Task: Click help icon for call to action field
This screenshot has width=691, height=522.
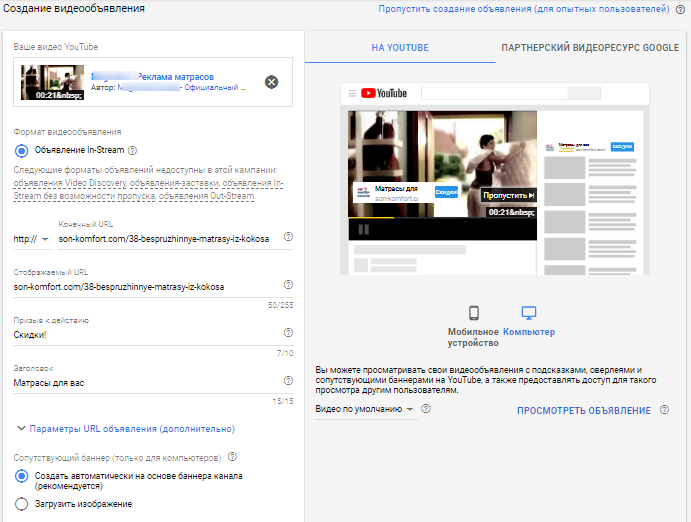Action: pos(288,333)
